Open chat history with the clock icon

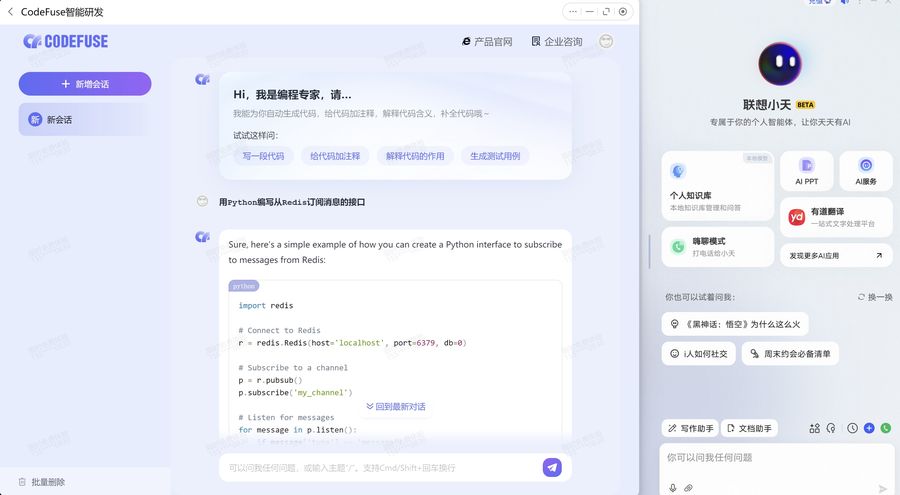tap(852, 428)
